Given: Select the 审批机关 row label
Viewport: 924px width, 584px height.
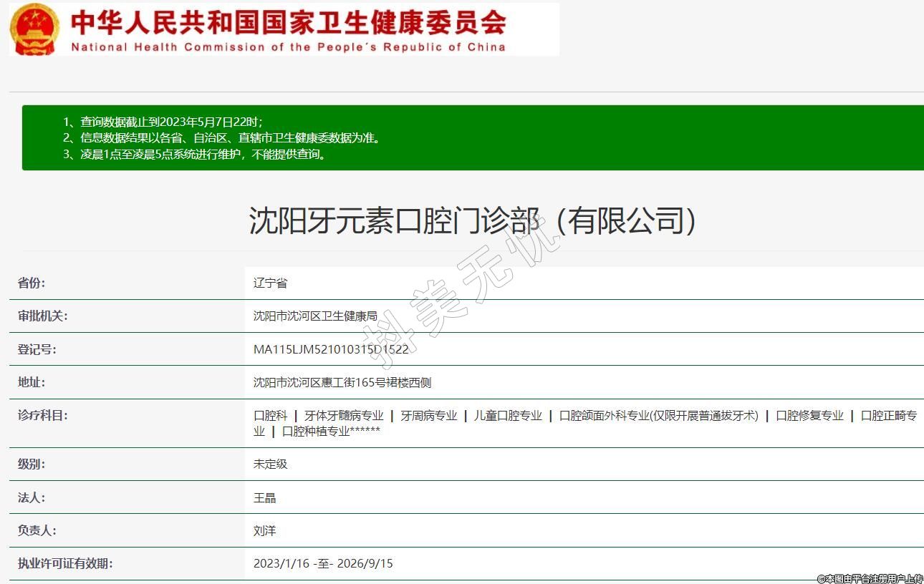Looking at the screenshot, I should pos(43,316).
